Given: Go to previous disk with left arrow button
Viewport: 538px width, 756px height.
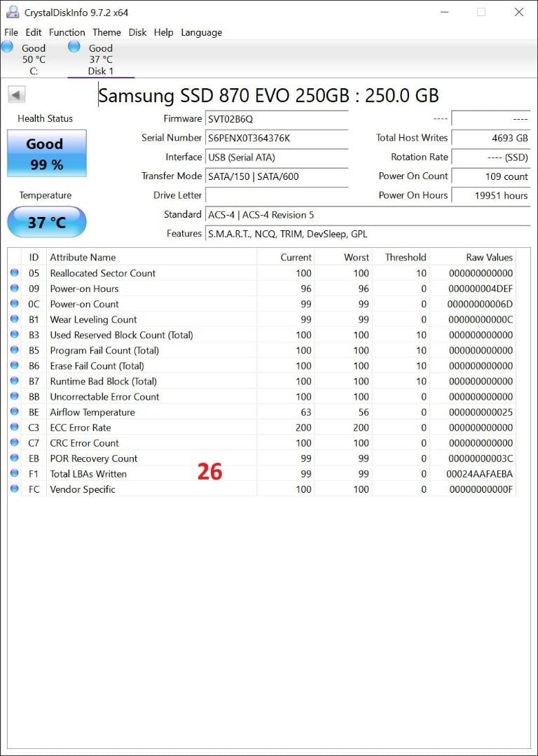Looking at the screenshot, I should 17,94.
